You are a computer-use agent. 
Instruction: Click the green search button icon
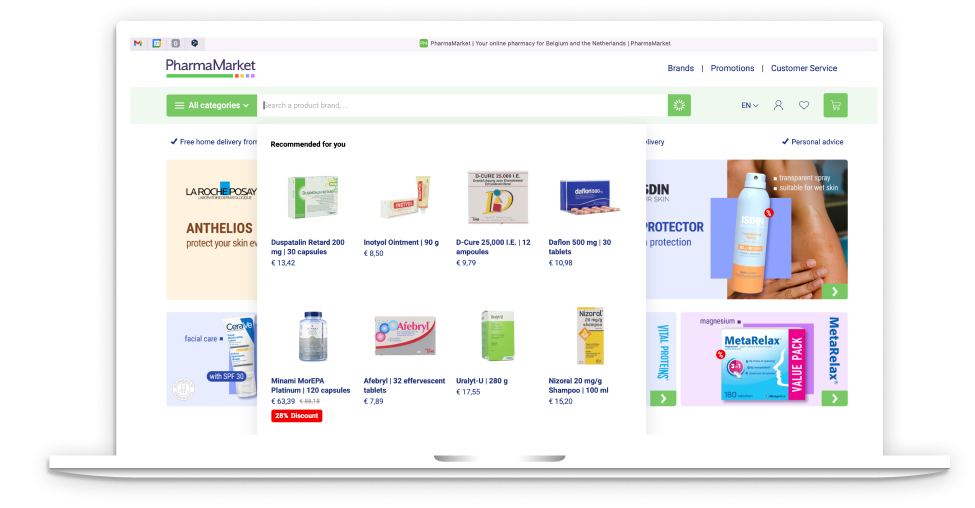click(x=679, y=105)
